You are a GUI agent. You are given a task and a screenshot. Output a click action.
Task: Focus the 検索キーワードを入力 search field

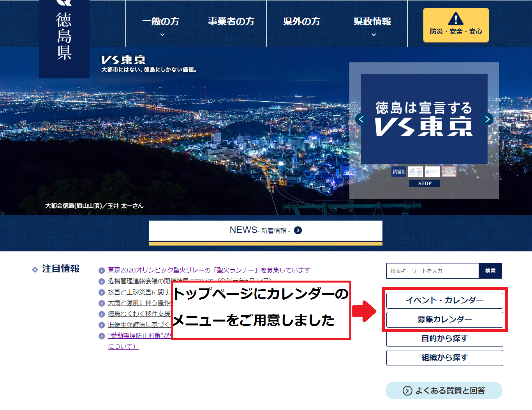click(432, 271)
